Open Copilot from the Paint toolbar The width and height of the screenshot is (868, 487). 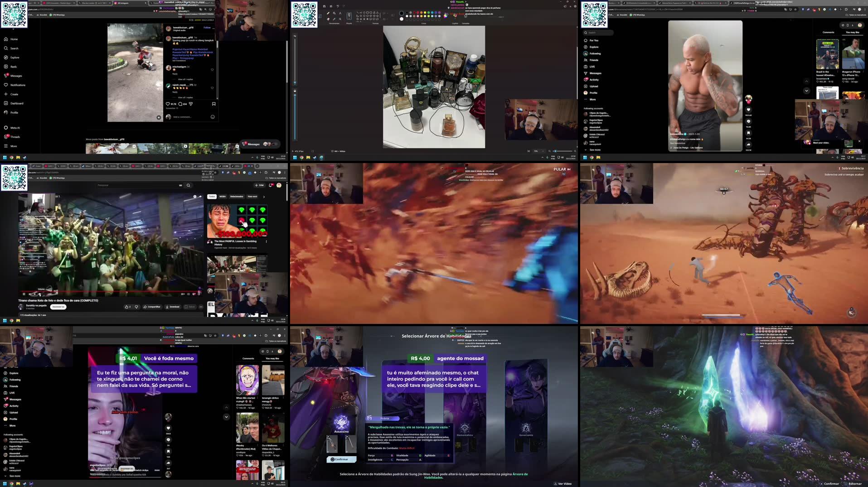click(x=454, y=15)
